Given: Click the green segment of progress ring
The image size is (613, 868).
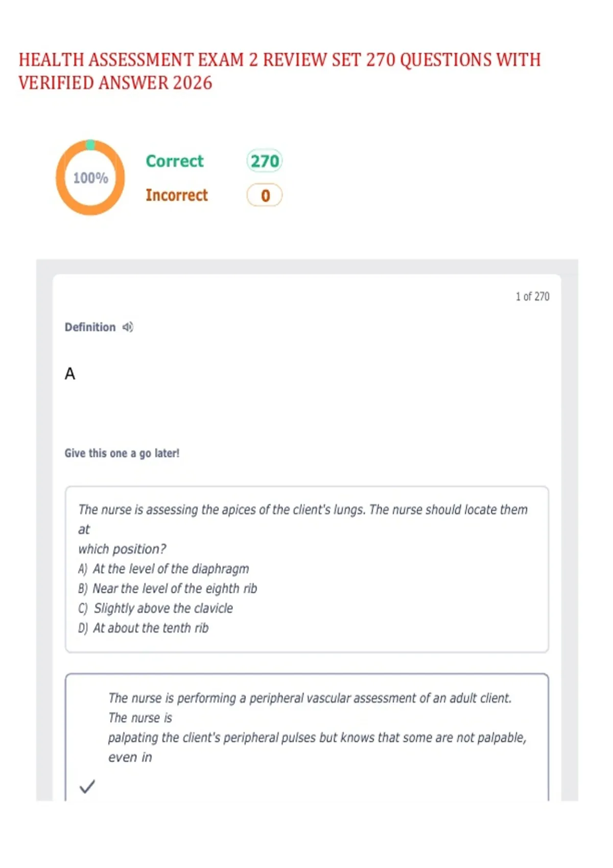Looking at the screenshot, I should pyautogui.click(x=90, y=144).
